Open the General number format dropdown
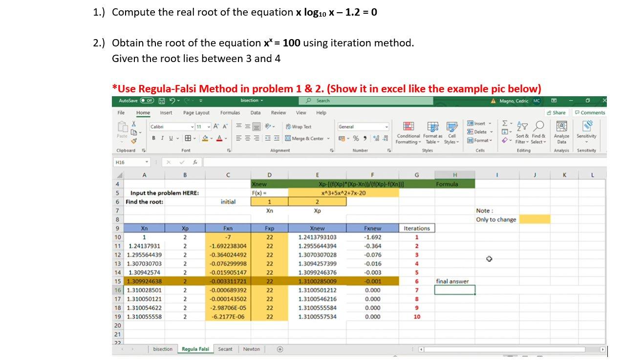The height and width of the screenshot is (360, 644). [x=386, y=126]
